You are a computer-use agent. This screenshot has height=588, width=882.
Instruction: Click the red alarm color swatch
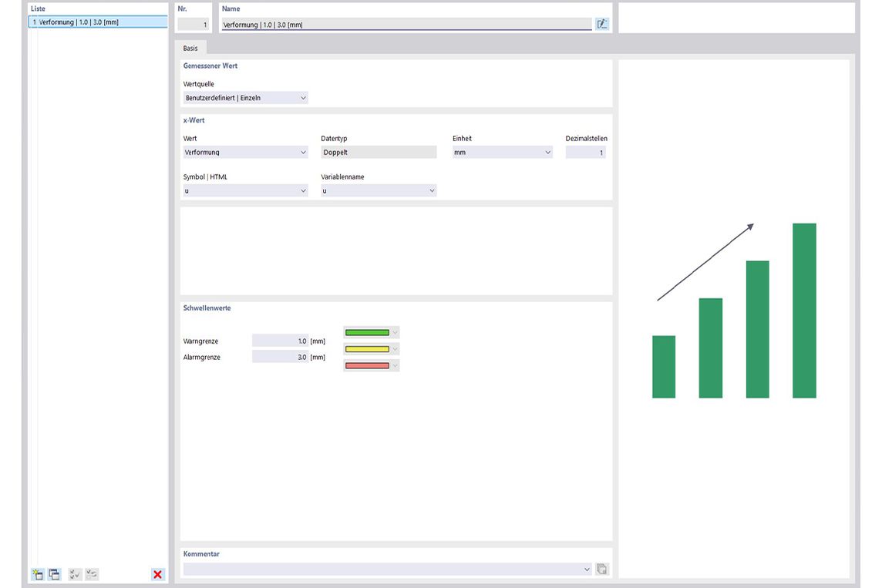[368, 365]
